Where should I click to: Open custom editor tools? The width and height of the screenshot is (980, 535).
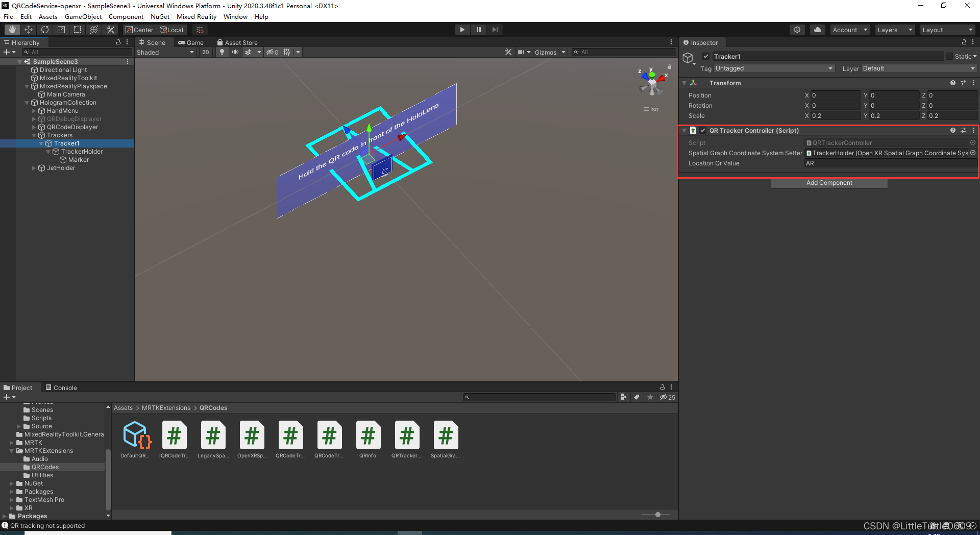coord(110,30)
